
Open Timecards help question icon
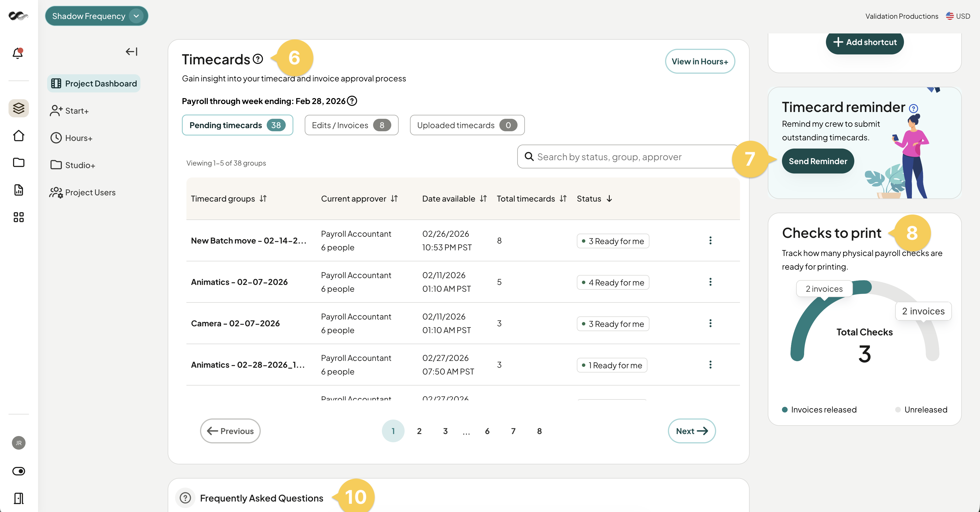tap(258, 59)
